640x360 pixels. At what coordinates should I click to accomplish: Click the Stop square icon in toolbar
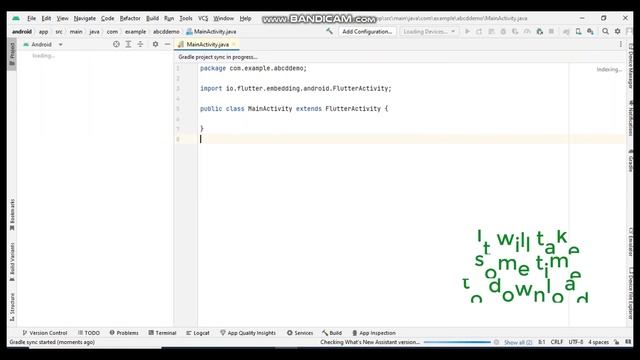551,31
